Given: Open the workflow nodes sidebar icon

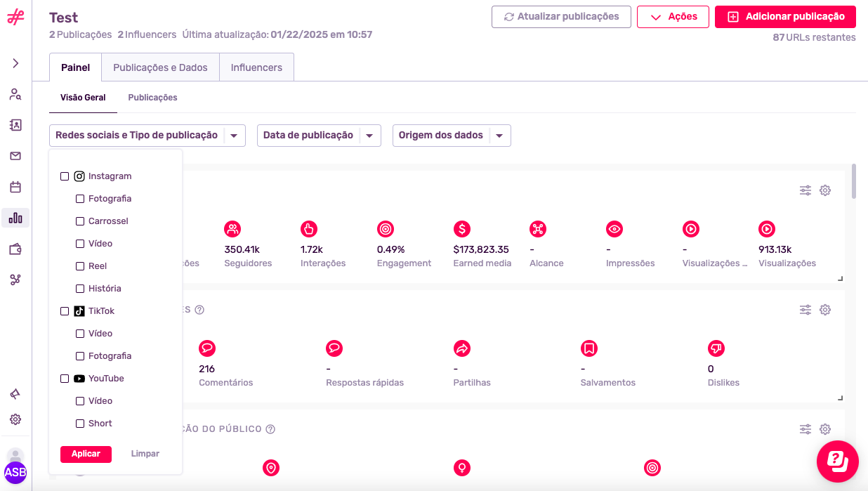Looking at the screenshot, I should coord(15,280).
